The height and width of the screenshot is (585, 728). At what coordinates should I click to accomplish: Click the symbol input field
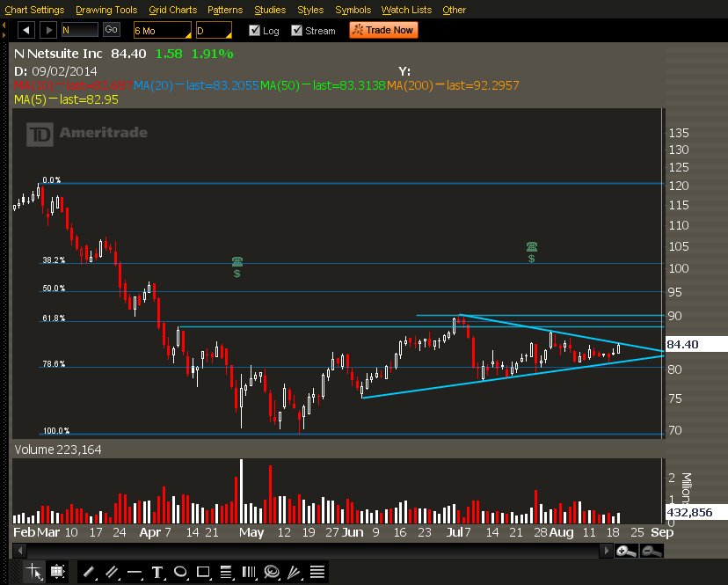(x=79, y=30)
